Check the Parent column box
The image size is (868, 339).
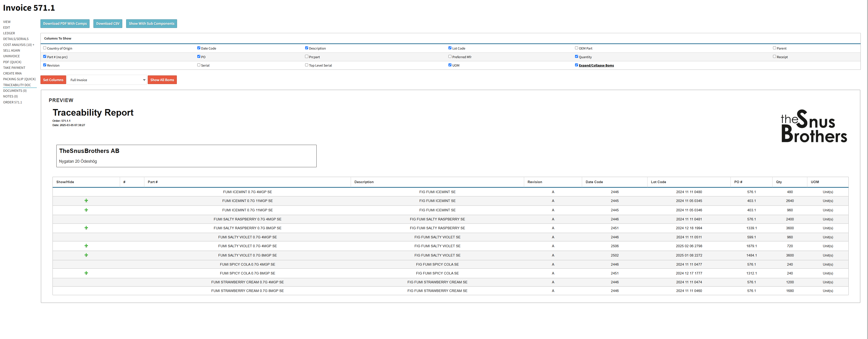click(774, 48)
